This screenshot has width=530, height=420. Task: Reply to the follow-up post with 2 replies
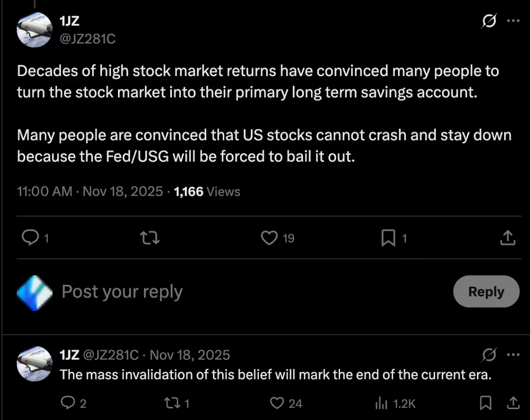point(68,403)
